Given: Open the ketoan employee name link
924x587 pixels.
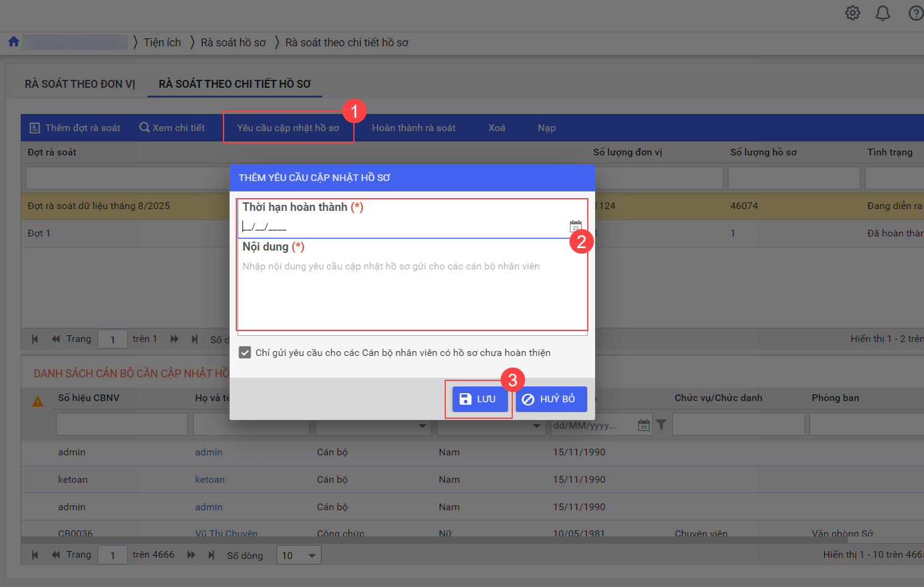Looking at the screenshot, I should pyautogui.click(x=210, y=480).
